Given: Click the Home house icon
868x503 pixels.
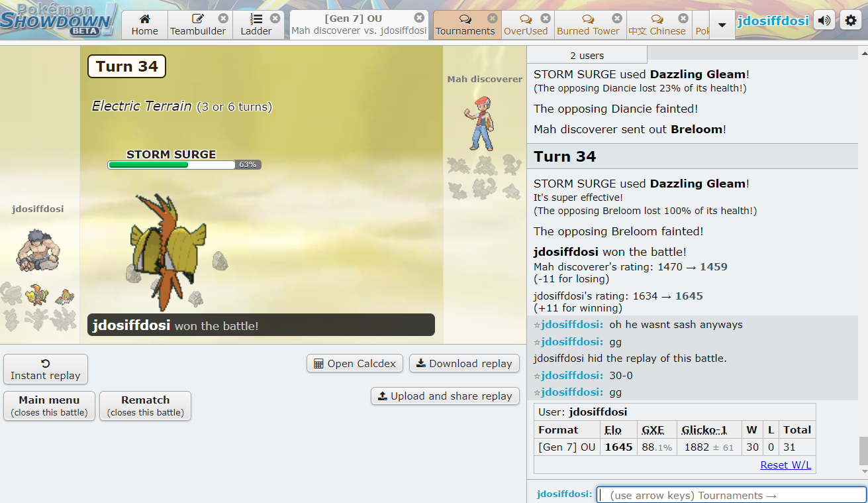Looking at the screenshot, I should (x=144, y=19).
